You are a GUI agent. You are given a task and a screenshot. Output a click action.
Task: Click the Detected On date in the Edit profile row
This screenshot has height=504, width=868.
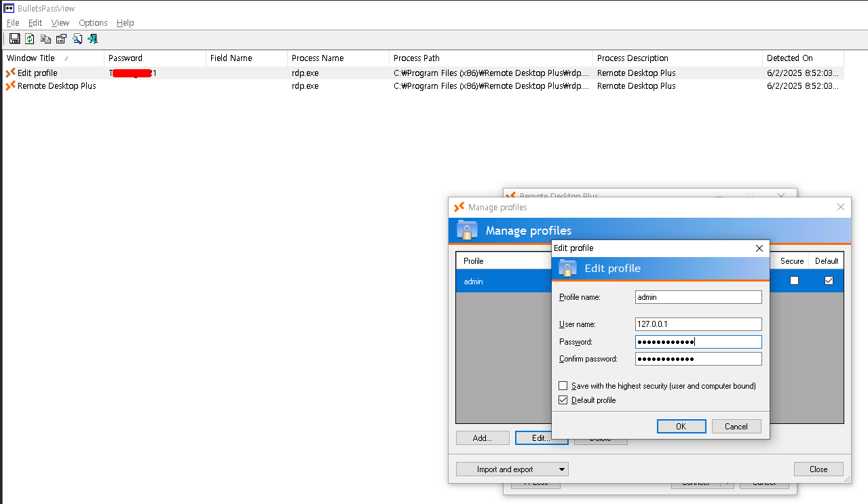(803, 73)
